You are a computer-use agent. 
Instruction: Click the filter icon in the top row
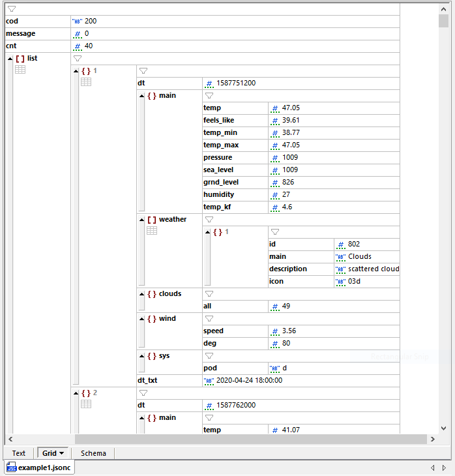click(x=12, y=9)
